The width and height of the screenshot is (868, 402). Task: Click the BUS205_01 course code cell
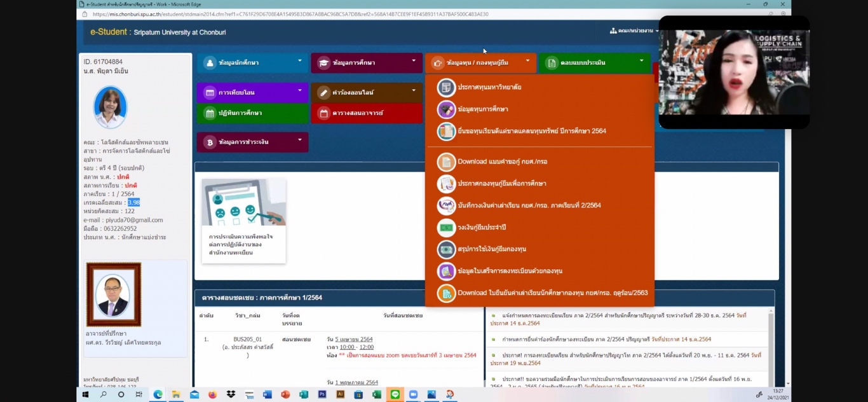click(x=248, y=340)
